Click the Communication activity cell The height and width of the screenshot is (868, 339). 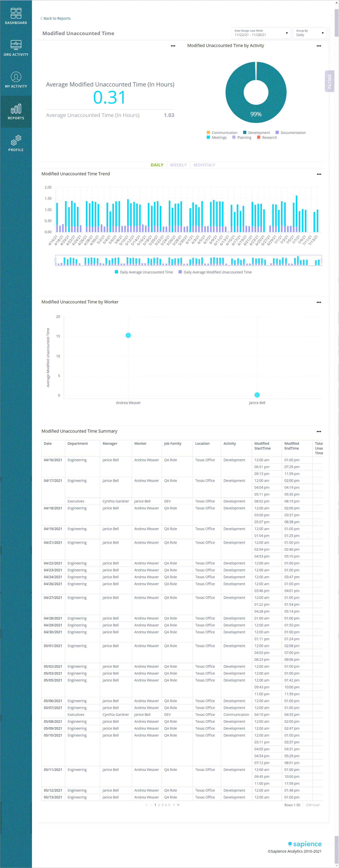coord(236,715)
